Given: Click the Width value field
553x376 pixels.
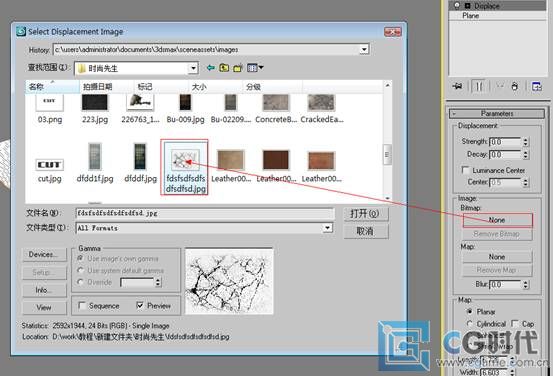Looking at the screenshot, I should click(493, 372).
